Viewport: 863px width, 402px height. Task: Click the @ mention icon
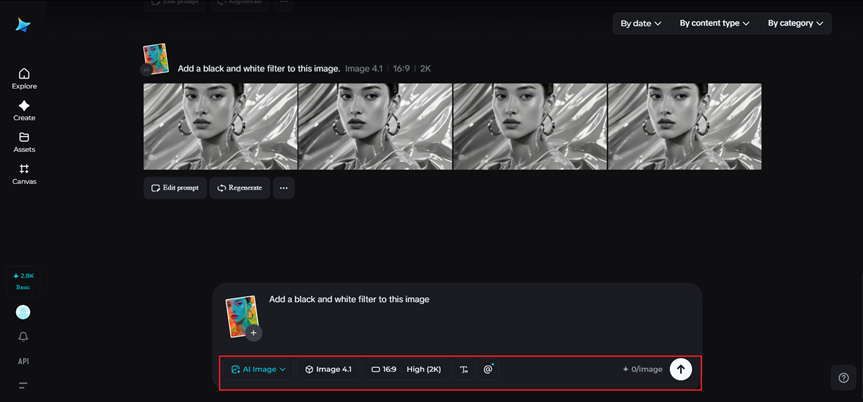pos(488,369)
